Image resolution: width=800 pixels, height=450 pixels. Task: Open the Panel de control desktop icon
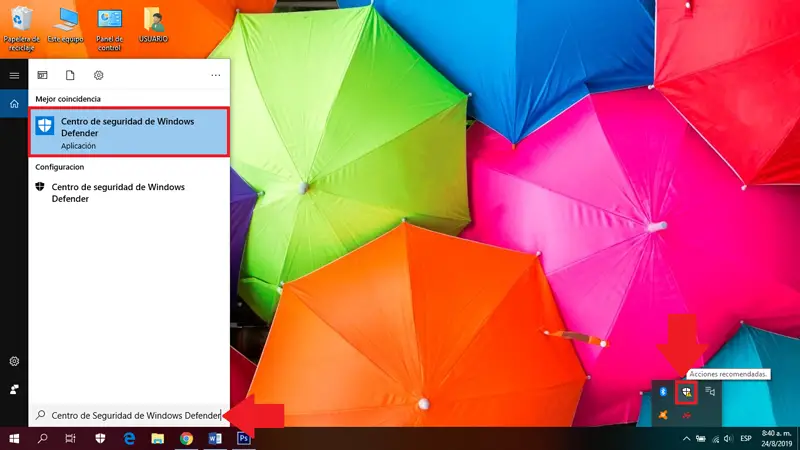pos(109,30)
